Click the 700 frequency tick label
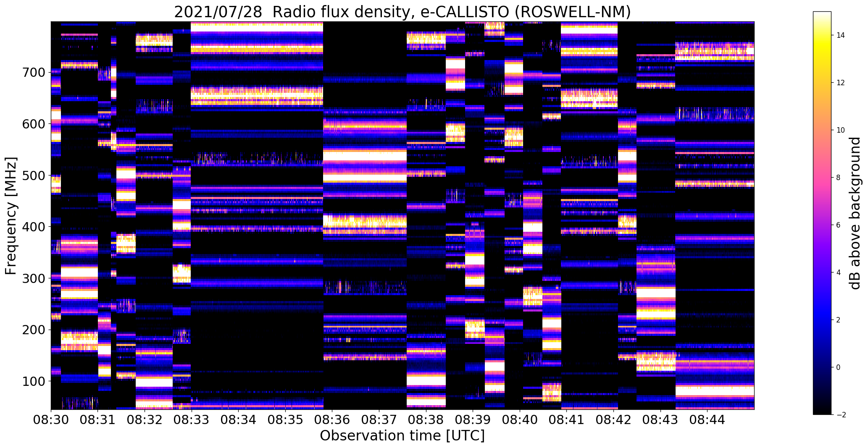Viewport: 868px width, 448px height. tap(33, 73)
